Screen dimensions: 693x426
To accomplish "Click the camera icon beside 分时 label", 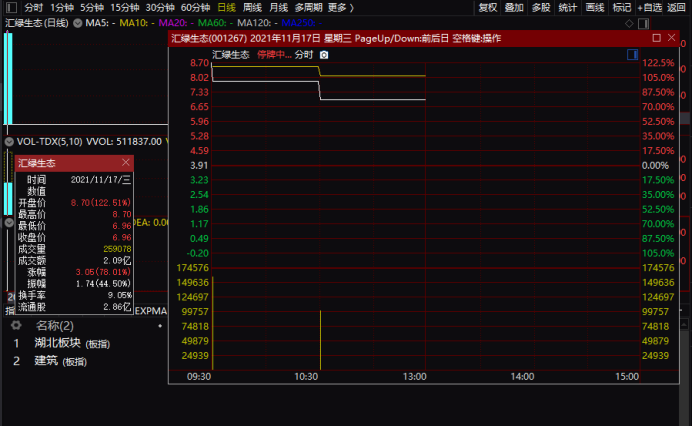I will [323, 55].
